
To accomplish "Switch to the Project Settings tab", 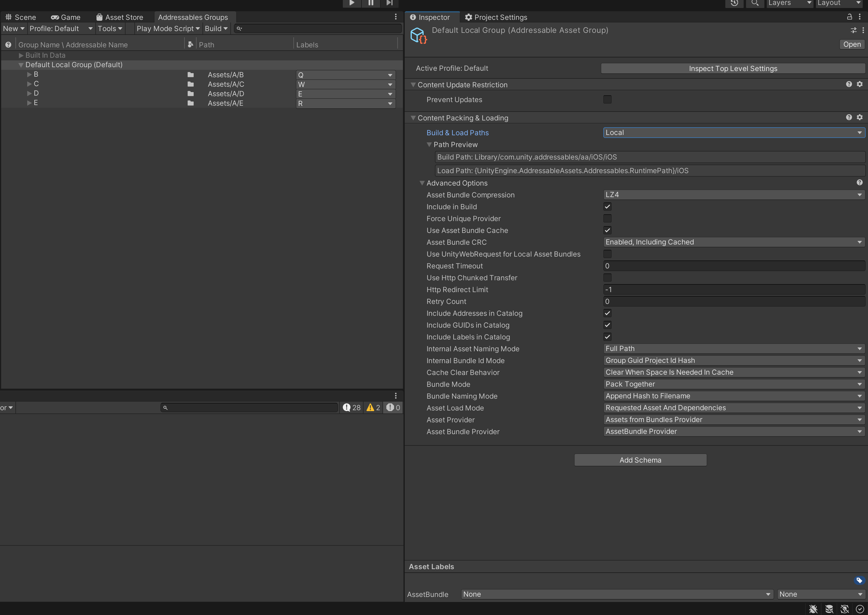I will 496,17.
